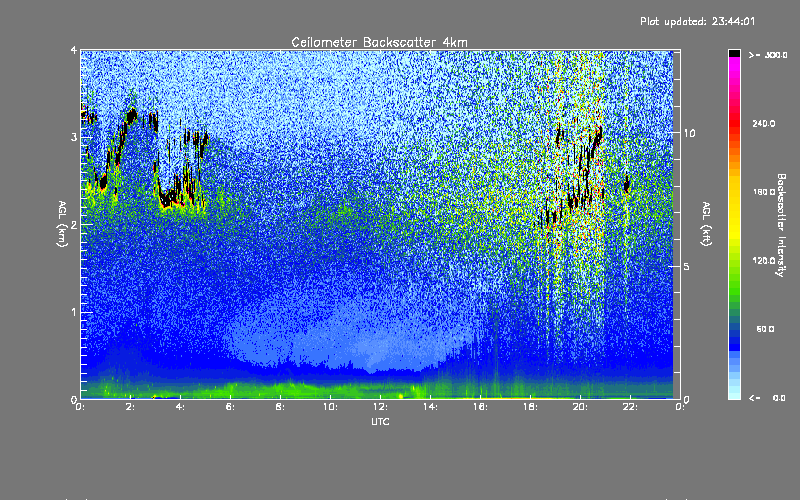Click the "12:" UTC tick label
800x500 pixels.
coord(381,407)
